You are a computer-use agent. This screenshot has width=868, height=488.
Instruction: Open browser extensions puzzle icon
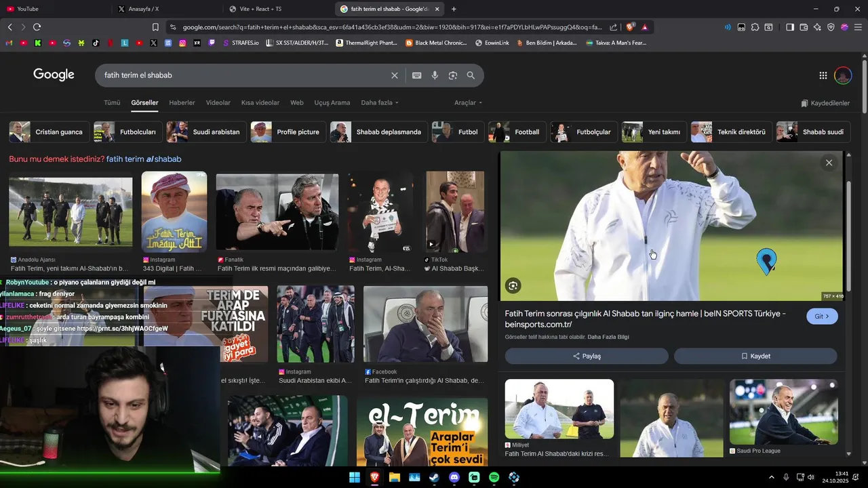click(755, 27)
